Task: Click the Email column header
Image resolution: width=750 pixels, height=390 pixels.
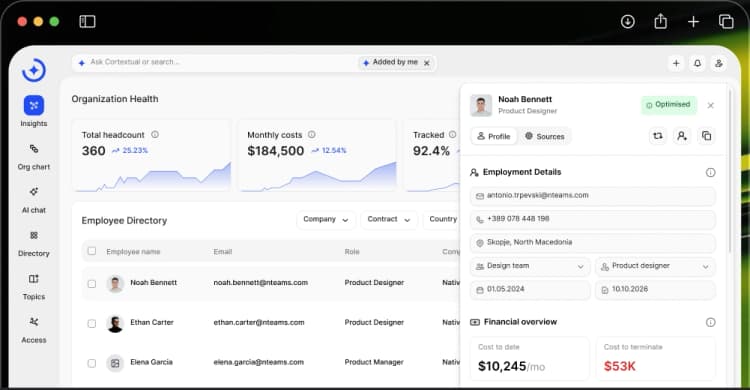Action: coord(222,252)
